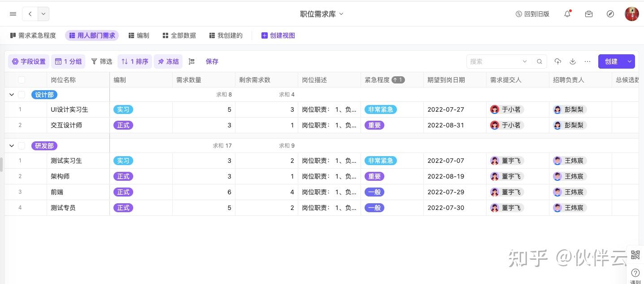The height and width of the screenshot is (284, 644).
Task: Click the 创建视图 link
Action: (x=278, y=35)
